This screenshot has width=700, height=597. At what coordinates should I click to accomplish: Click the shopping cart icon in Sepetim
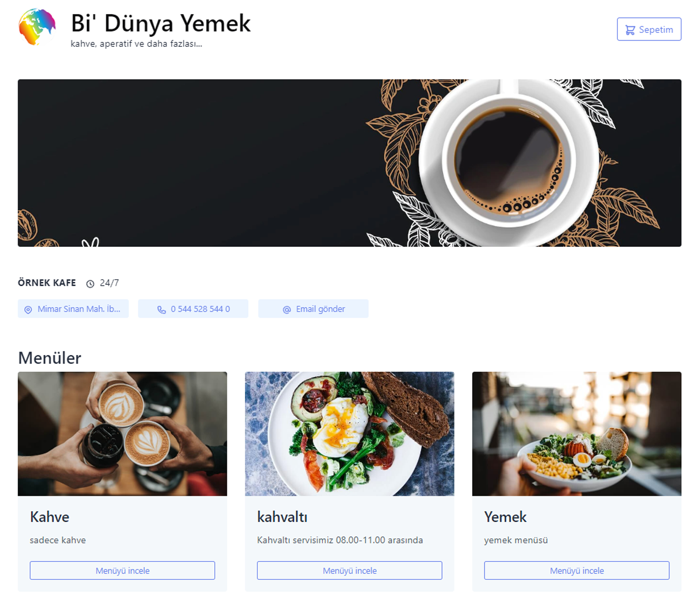(630, 30)
